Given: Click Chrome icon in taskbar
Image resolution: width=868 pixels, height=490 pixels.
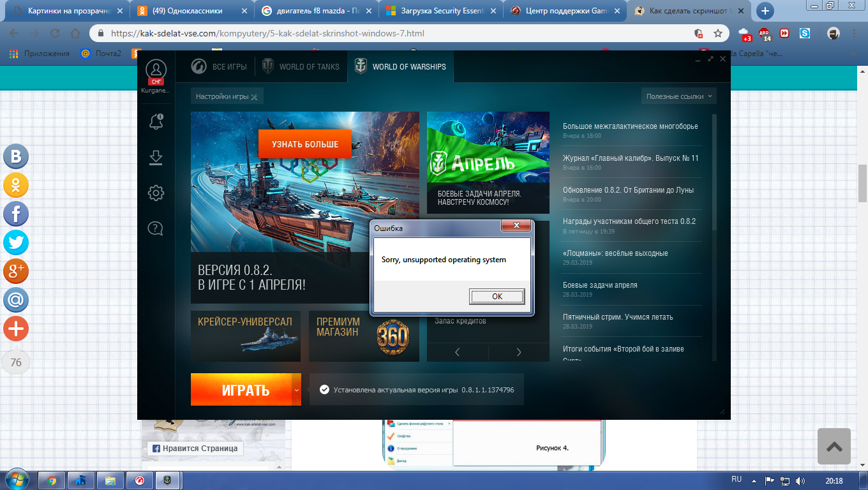Looking at the screenshot, I should pyautogui.click(x=52, y=480).
